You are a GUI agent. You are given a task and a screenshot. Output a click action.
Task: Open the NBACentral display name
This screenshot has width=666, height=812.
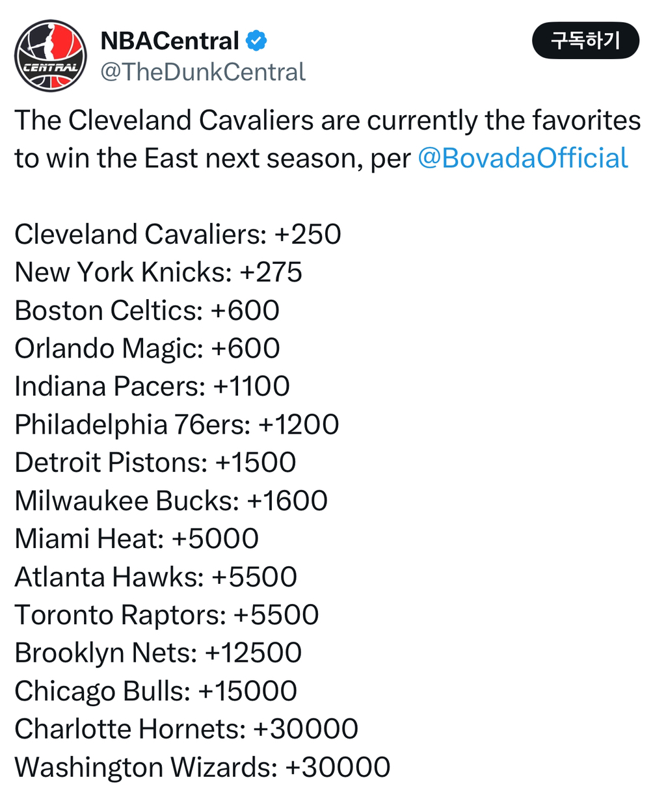point(170,41)
